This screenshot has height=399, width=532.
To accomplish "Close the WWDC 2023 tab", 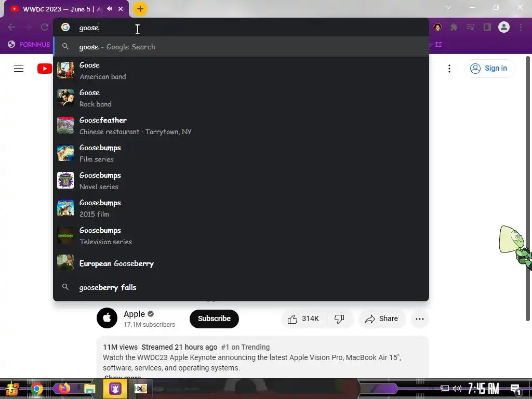I will (121, 9).
